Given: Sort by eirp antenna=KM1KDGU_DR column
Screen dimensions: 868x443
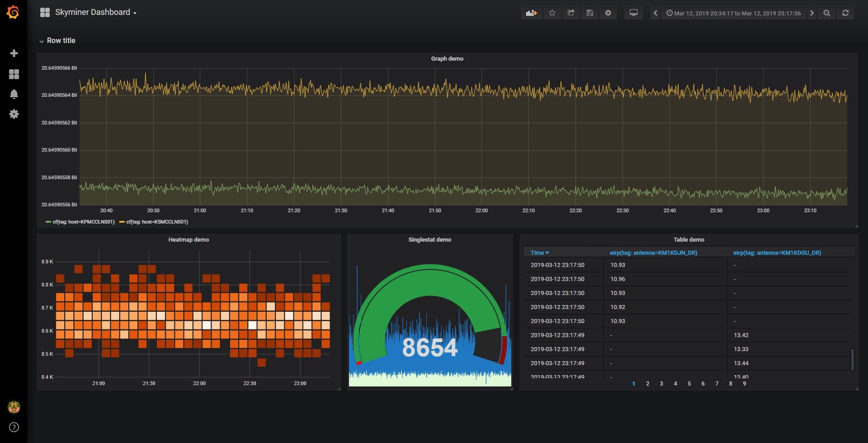Looking at the screenshot, I should pyautogui.click(x=777, y=253).
